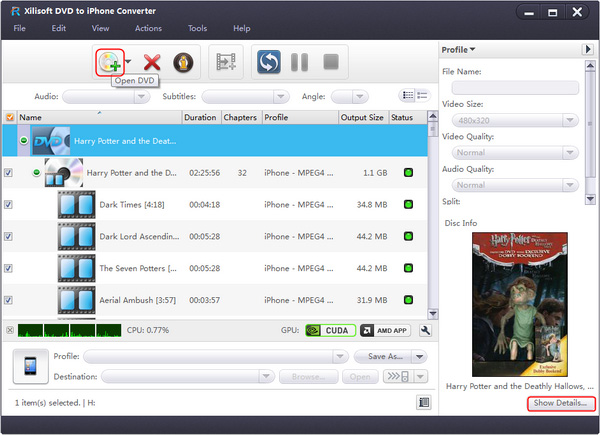
Task: Open the Subtitles dropdown
Action: (281, 96)
